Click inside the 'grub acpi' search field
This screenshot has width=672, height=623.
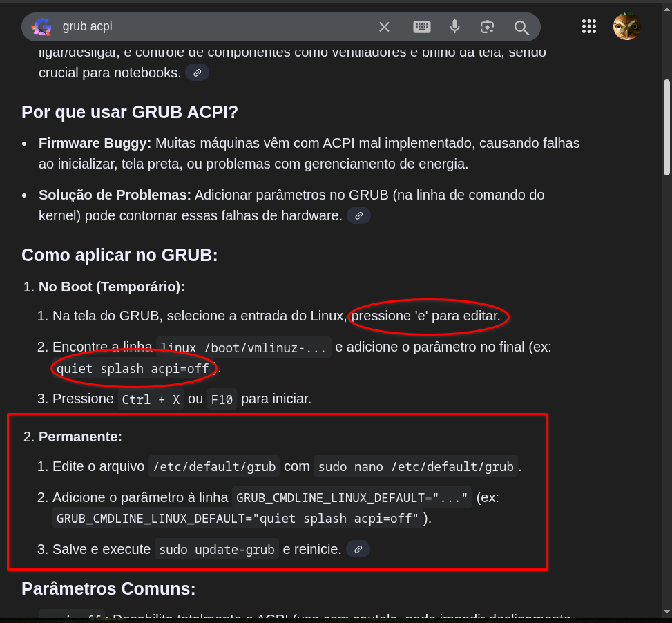pos(216,26)
